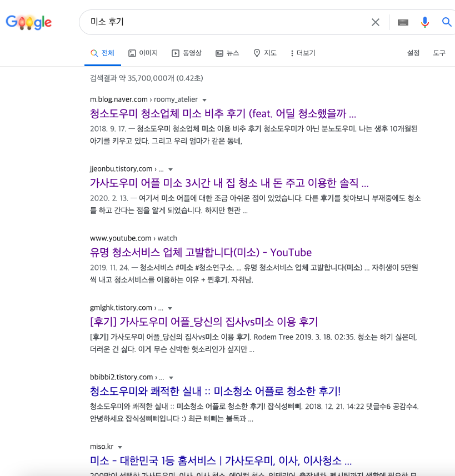Expand dropdown arrow next to gmlghk.tistory.com
The height and width of the screenshot is (476, 455).
(170, 308)
